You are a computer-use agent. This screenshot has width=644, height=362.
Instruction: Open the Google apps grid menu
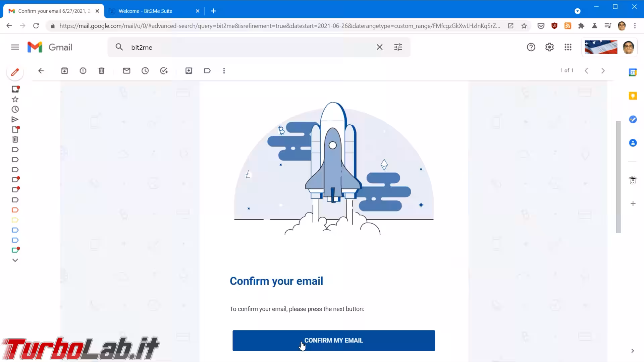(x=568, y=47)
